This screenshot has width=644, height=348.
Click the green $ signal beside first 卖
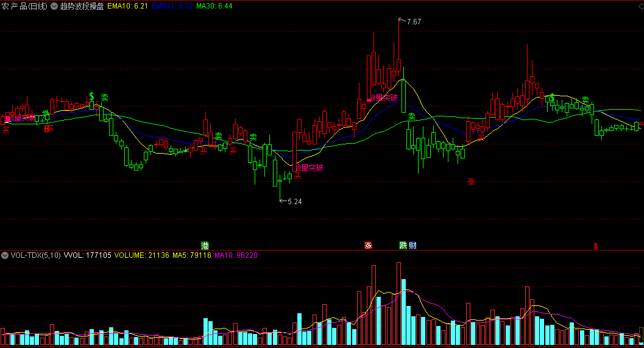(x=91, y=96)
